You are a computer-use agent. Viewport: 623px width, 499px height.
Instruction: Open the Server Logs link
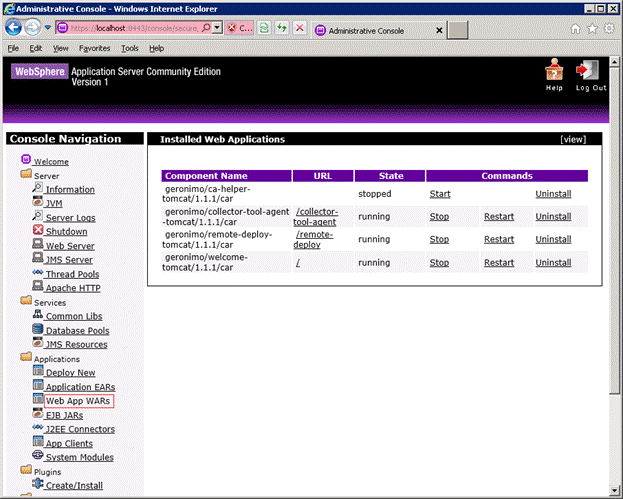(70, 218)
